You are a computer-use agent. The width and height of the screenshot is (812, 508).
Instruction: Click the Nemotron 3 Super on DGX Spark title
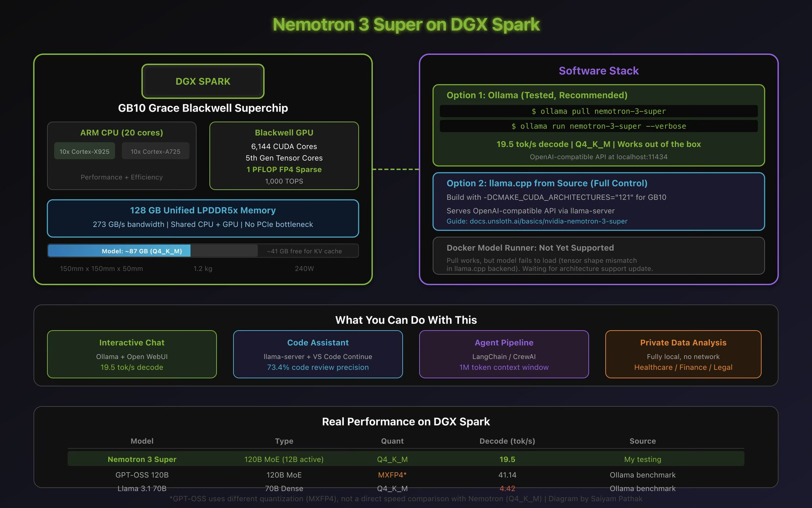[406, 25]
